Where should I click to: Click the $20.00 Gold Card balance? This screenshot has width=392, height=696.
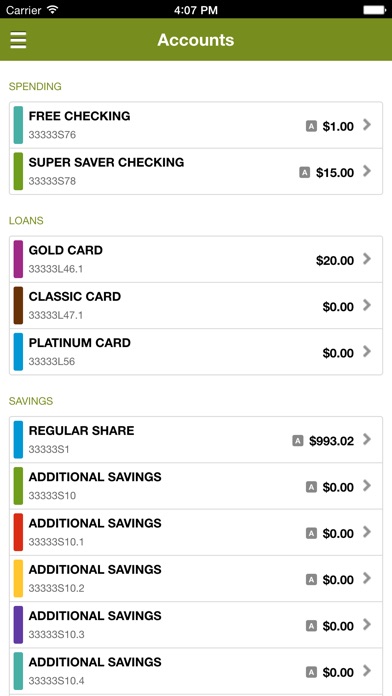(335, 261)
